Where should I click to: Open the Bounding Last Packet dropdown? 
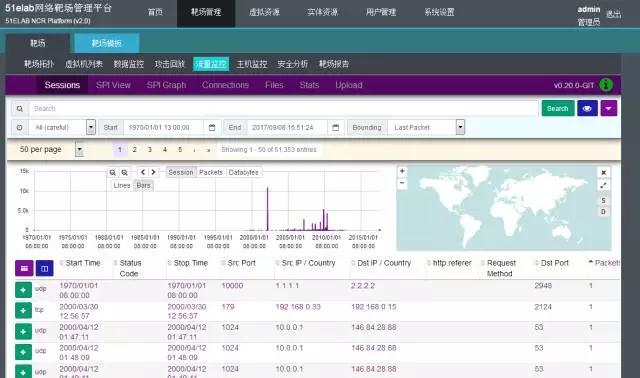[x=426, y=127]
